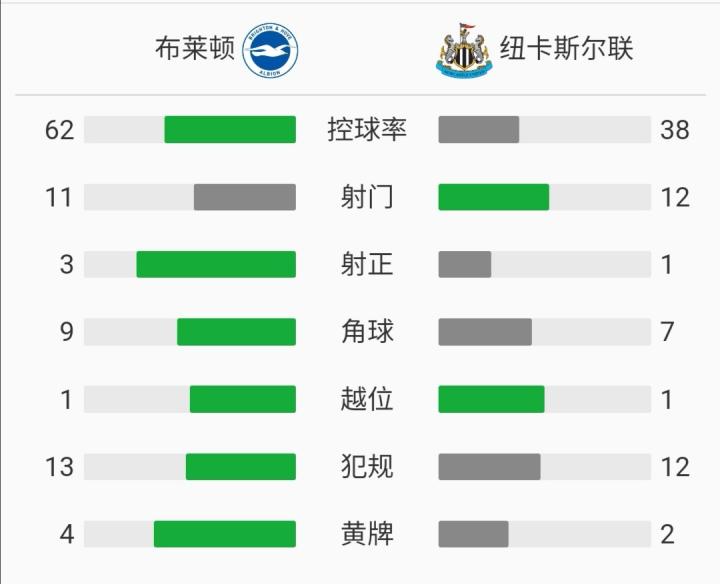Tap Brighton's green corner kicks bar
The height and width of the screenshot is (584, 720).
[236, 331]
